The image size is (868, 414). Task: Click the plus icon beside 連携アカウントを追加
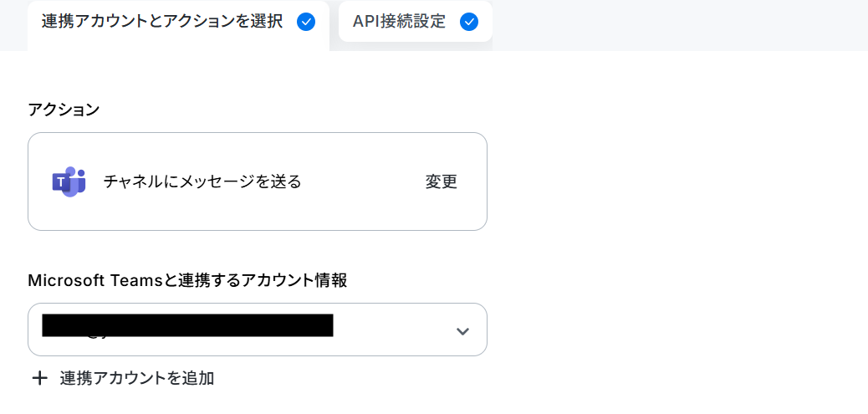(39, 379)
